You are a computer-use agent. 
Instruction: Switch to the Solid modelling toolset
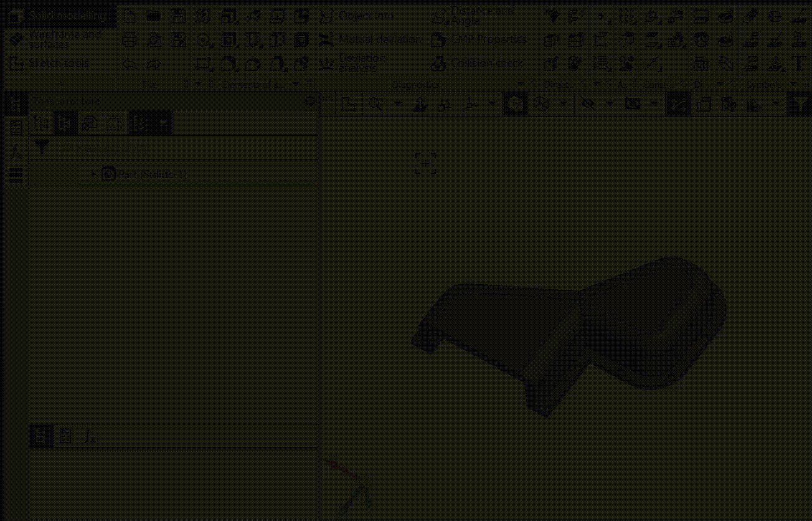point(60,16)
